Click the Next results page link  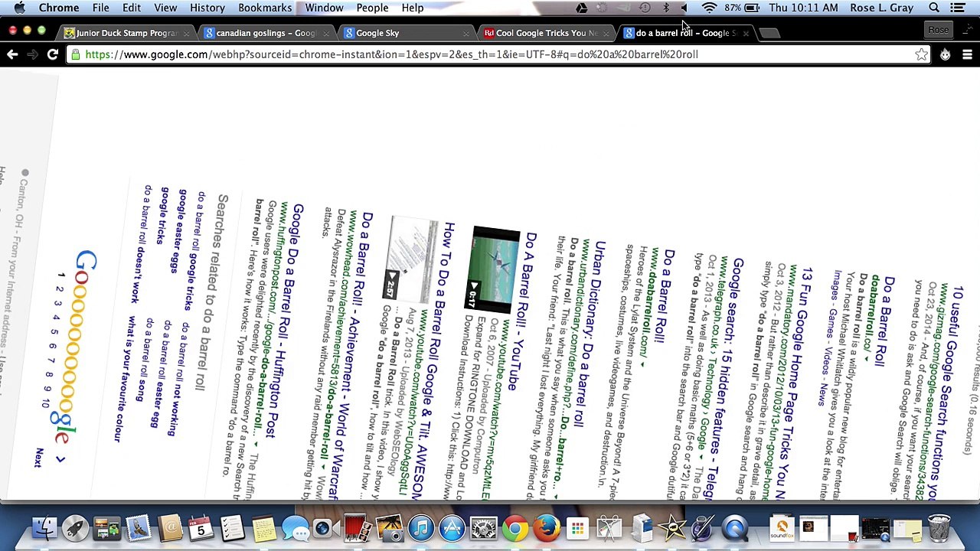38,458
